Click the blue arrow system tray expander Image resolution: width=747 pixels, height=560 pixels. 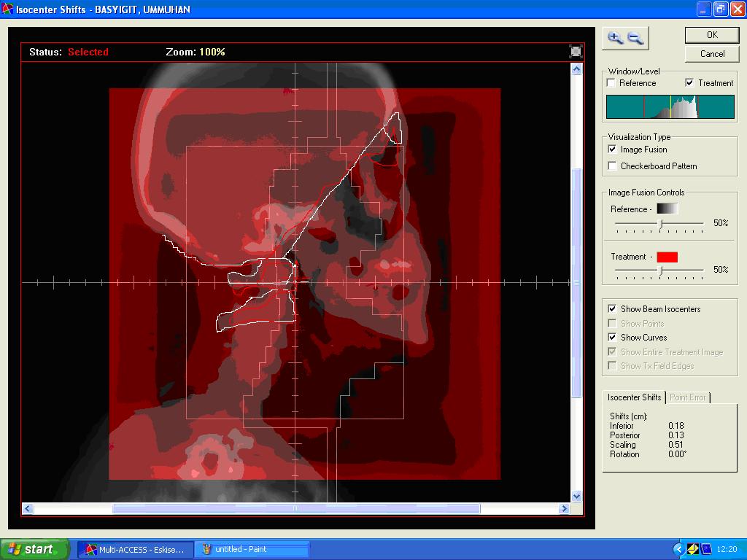pyautogui.click(x=678, y=550)
